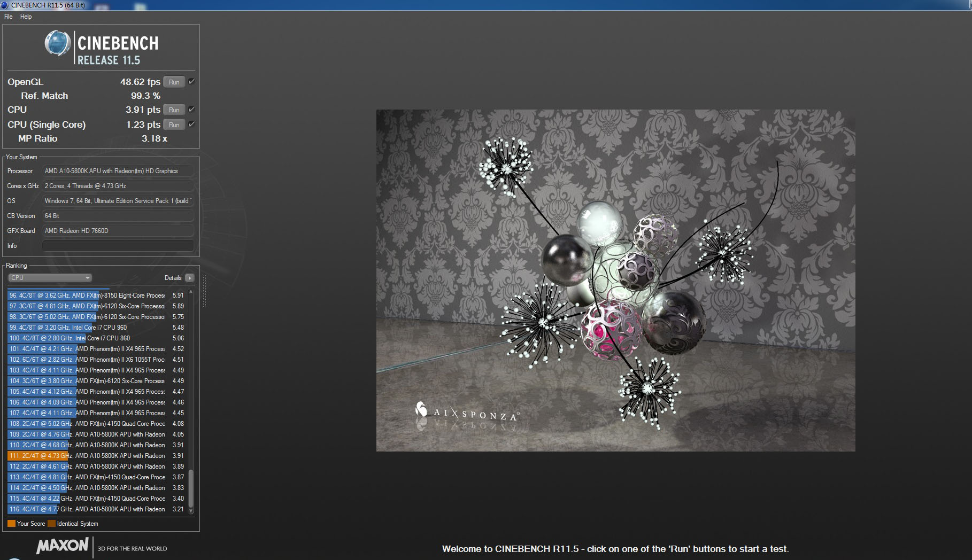
Task: Toggle the CPU Single Core checkbox
Action: 191,125
